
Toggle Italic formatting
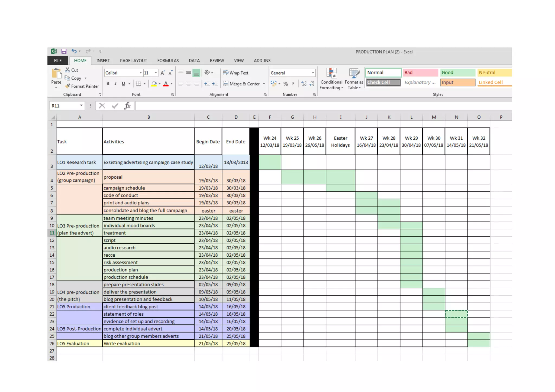click(x=116, y=84)
